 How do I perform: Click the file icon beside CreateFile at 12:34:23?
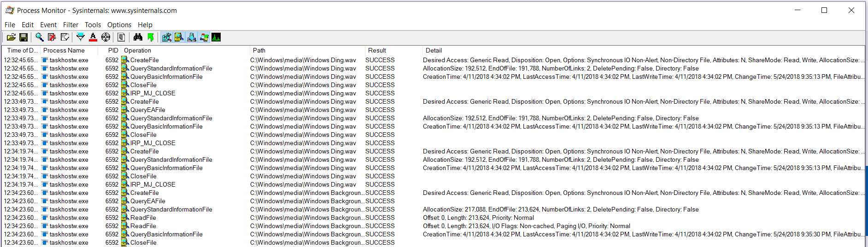[x=125, y=193]
